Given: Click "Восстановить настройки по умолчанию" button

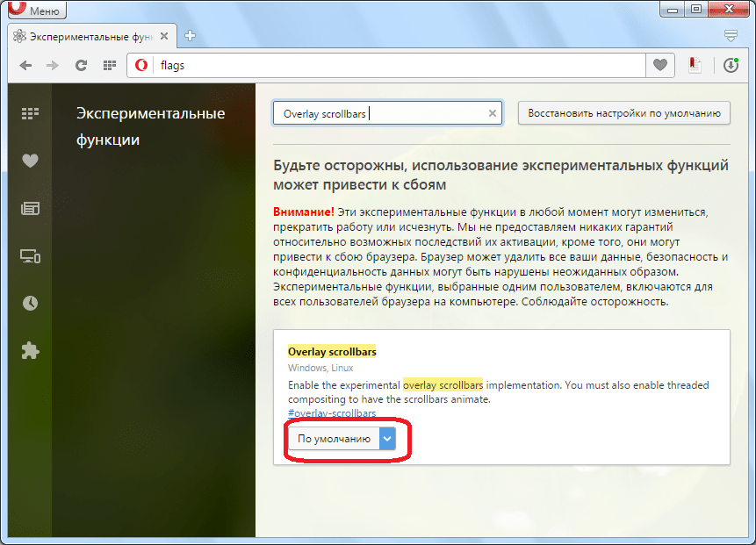Looking at the screenshot, I should [623, 113].
